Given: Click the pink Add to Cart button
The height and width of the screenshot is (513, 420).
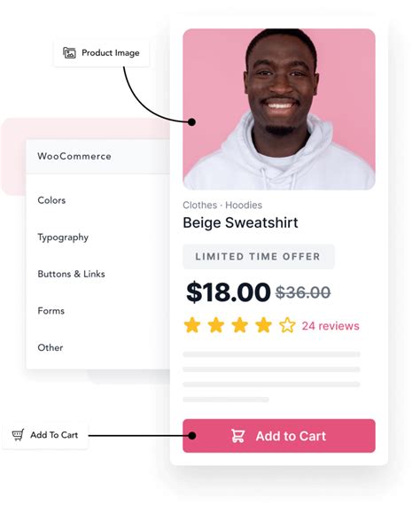Looking at the screenshot, I should pyautogui.click(x=279, y=436).
